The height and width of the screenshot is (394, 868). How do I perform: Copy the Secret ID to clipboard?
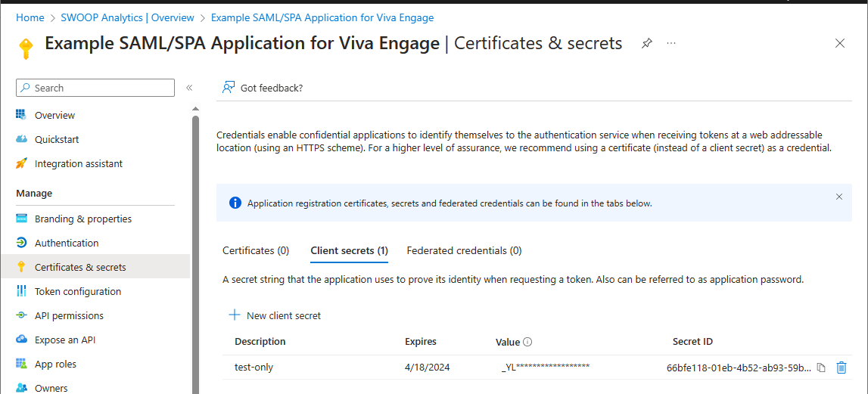pyautogui.click(x=822, y=368)
